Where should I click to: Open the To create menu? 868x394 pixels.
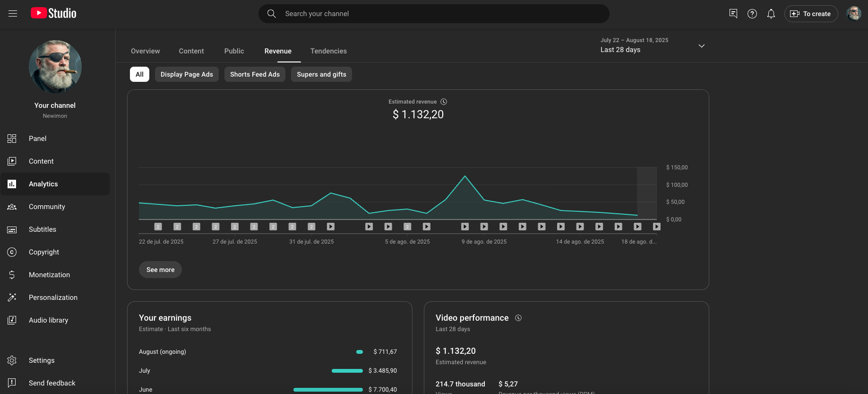[811, 14]
